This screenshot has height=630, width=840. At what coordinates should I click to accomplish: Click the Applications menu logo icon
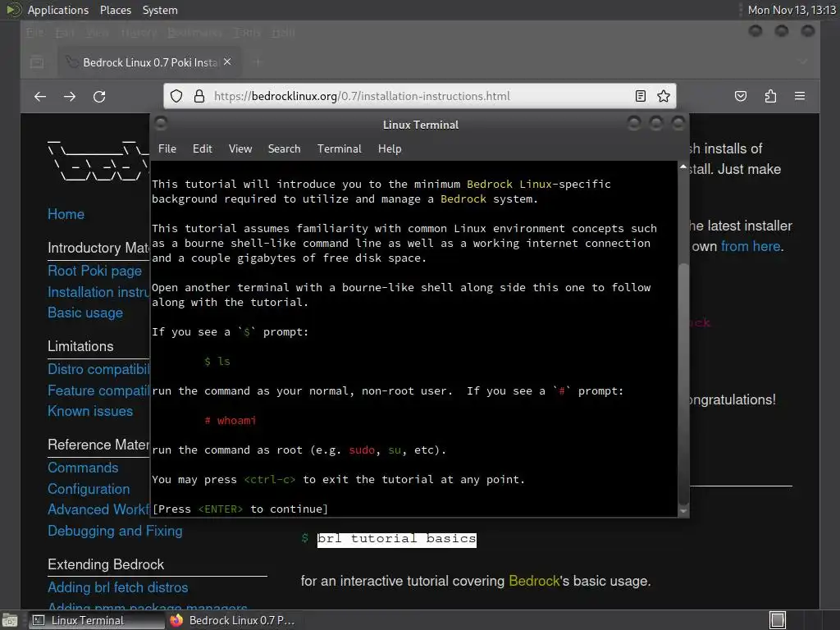[x=13, y=10]
